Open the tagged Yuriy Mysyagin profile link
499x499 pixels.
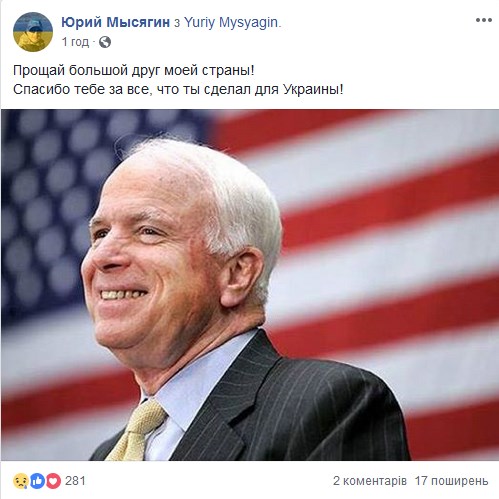click(232, 22)
